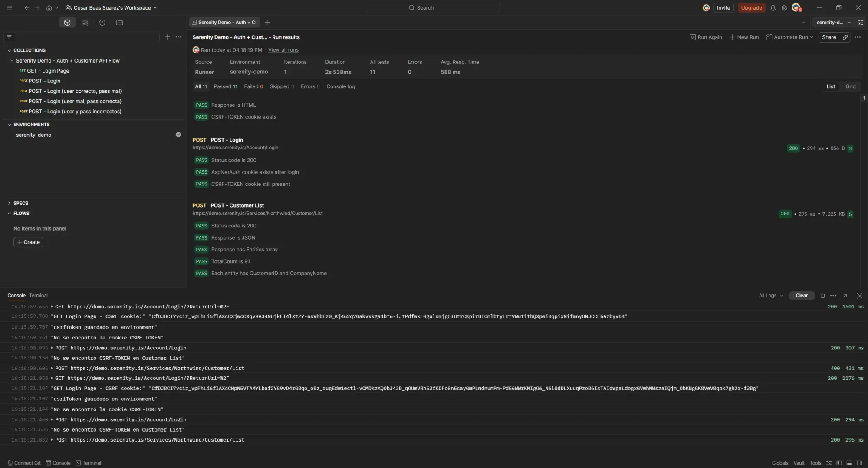
Task: Toggle the serenity-demo environment active checkmark
Action: click(x=178, y=135)
